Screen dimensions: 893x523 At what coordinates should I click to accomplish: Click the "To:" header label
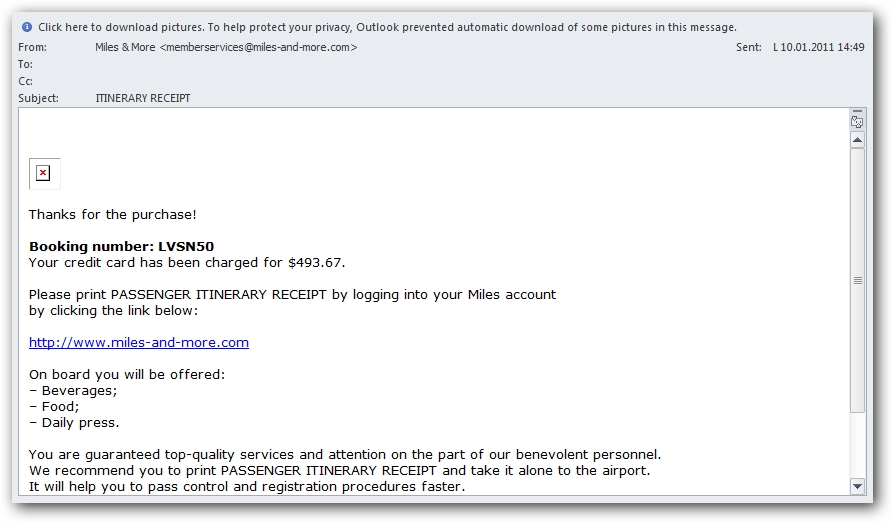(x=26, y=64)
